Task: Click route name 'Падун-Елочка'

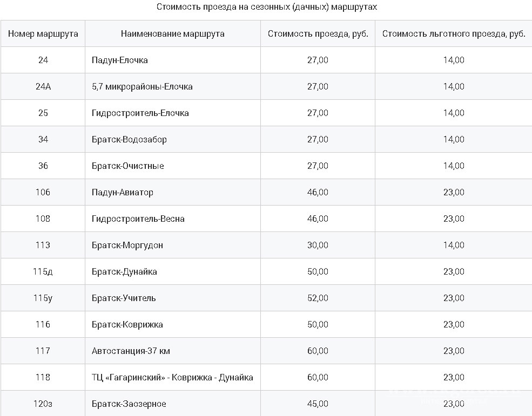Action: pos(120,60)
